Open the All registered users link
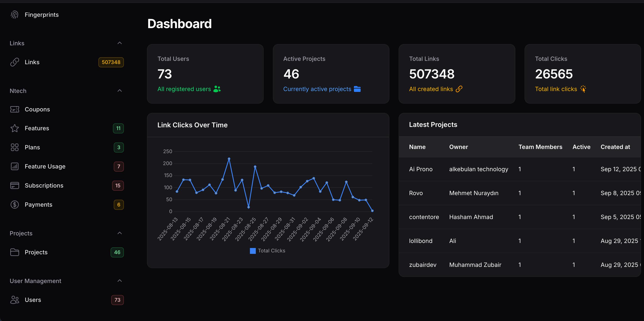The height and width of the screenshot is (321, 644). click(x=184, y=89)
